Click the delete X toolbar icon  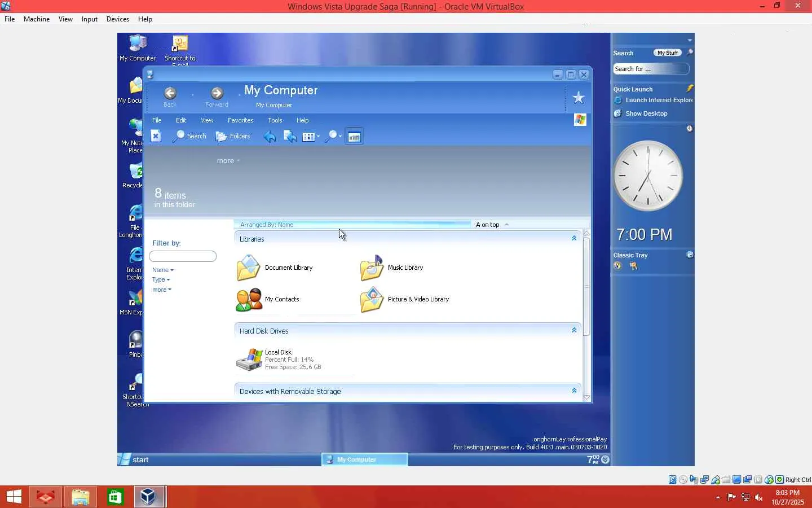(156, 136)
